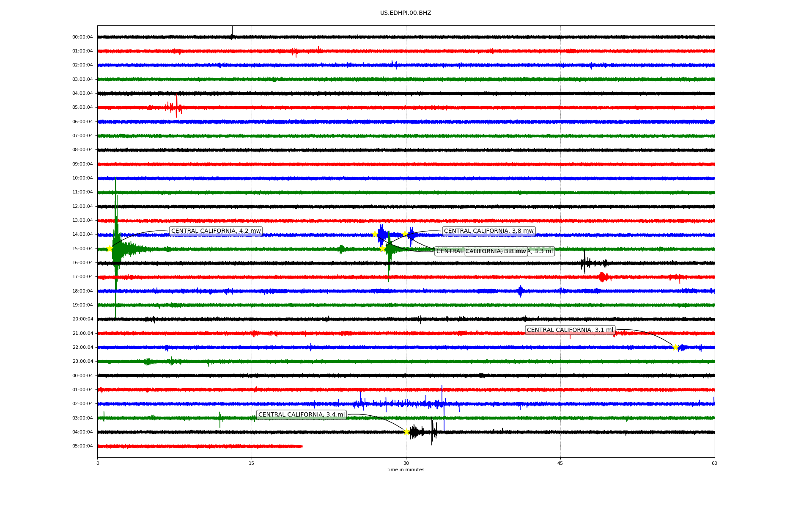Click the first 00:00:04 time label at top
Image resolution: width=812 pixels, height=508 pixels.
82,37
